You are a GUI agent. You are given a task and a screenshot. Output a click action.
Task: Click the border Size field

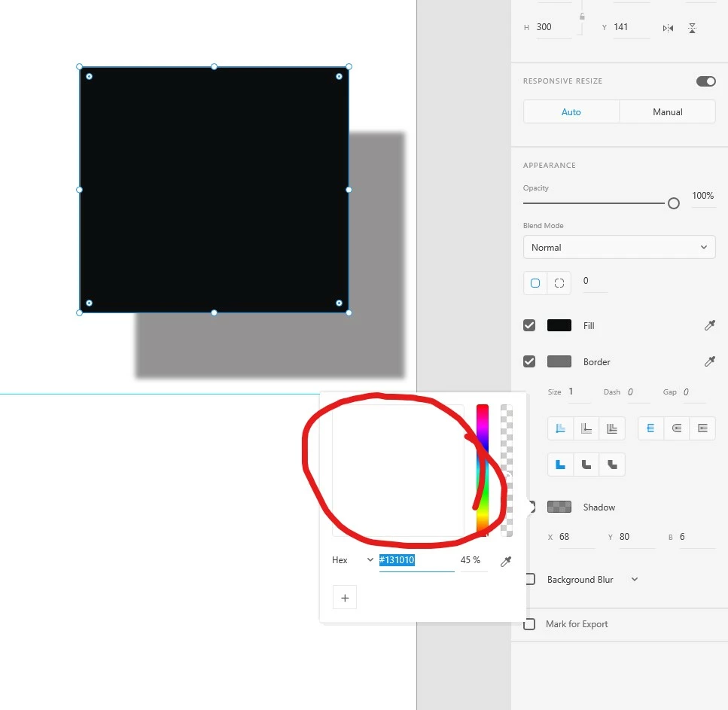click(579, 392)
